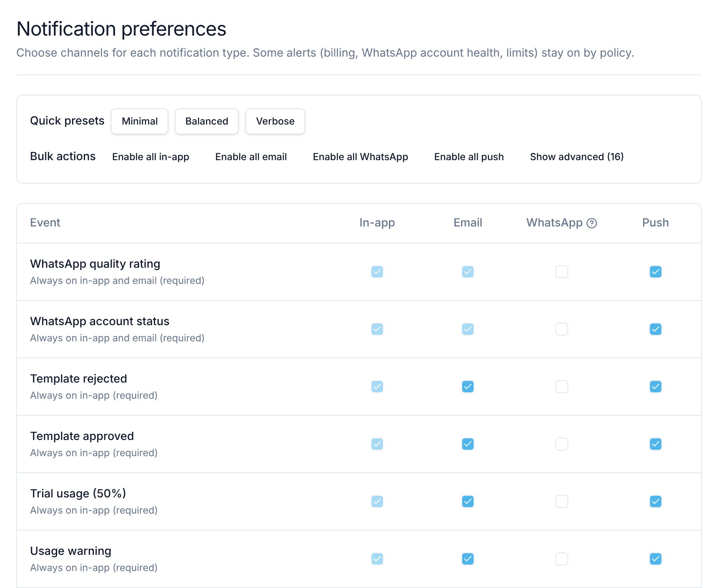Viewport: 718px width, 588px height.
Task: Expand Show advanced (16)
Action: click(x=577, y=157)
